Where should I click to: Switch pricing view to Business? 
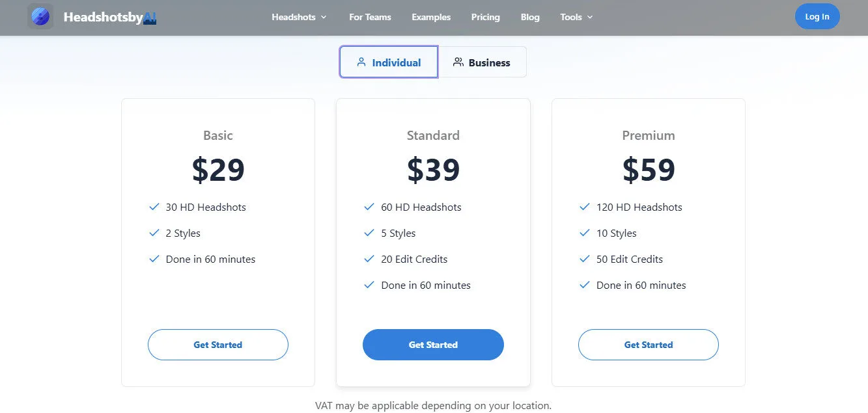coord(484,62)
